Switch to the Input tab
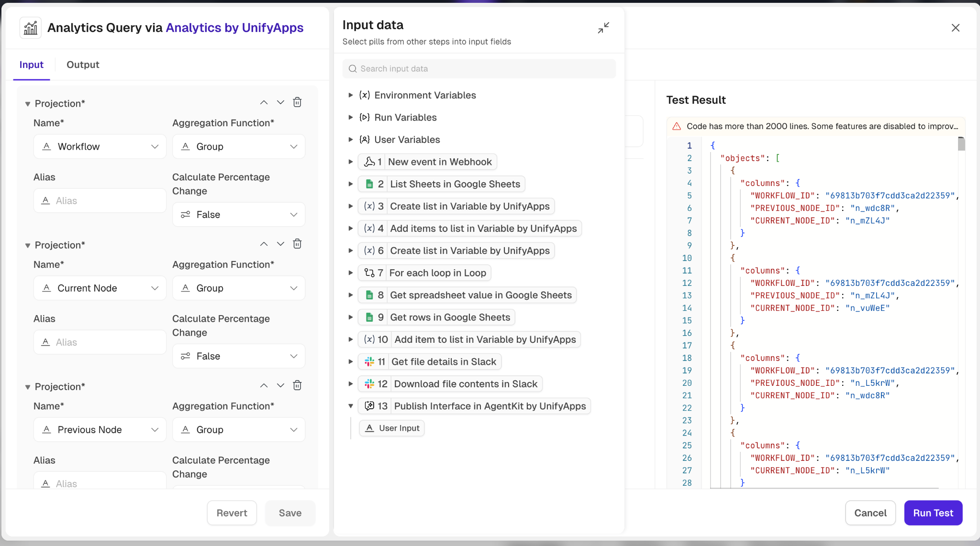 coord(31,65)
